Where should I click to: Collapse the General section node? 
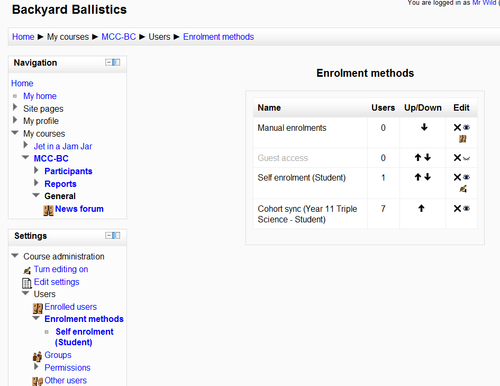pyautogui.click(x=36, y=195)
